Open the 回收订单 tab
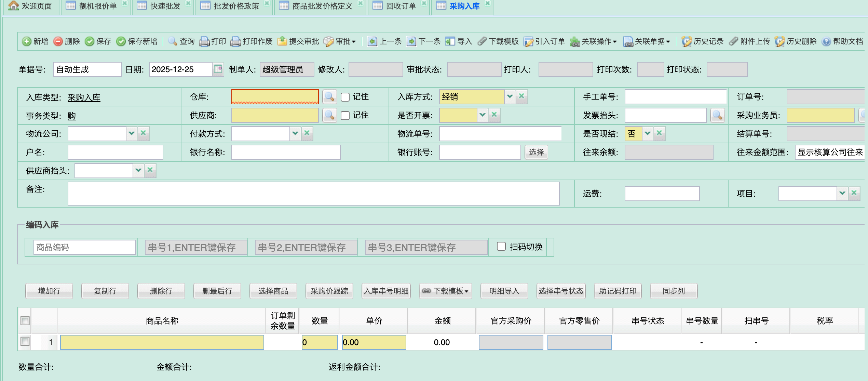The height and width of the screenshot is (381, 868). (401, 6)
